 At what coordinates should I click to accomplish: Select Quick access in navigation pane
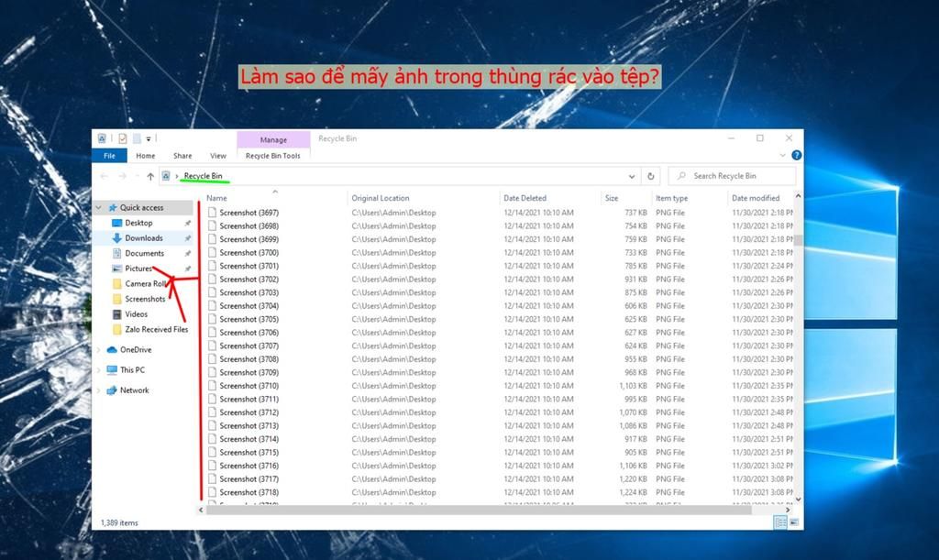point(141,208)
